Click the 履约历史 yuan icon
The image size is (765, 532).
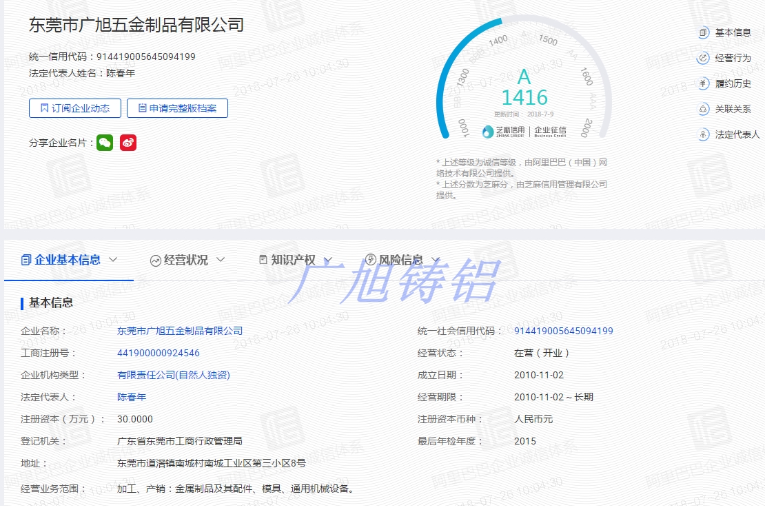[703, 83]
